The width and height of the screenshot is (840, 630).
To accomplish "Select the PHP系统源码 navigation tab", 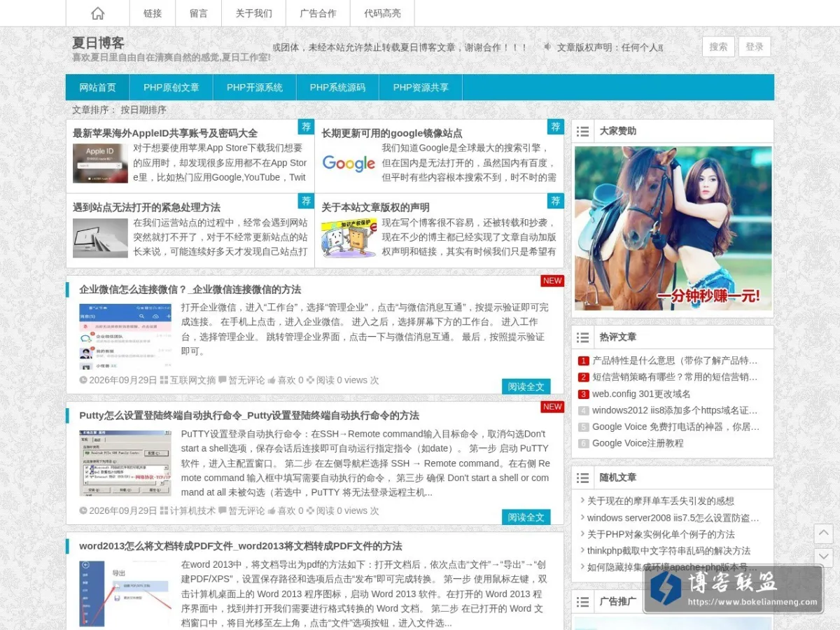I will coord(337,87).
